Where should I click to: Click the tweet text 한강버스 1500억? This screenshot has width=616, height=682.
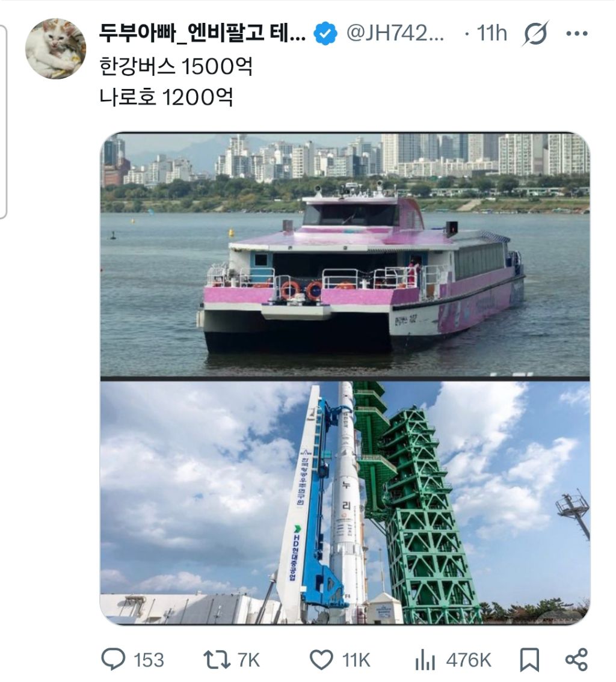176,67
